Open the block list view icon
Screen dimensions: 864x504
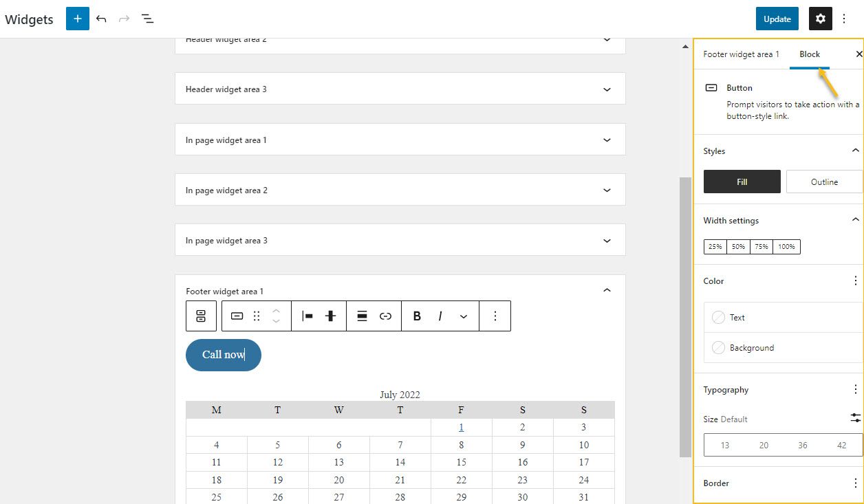click(147, 19)
